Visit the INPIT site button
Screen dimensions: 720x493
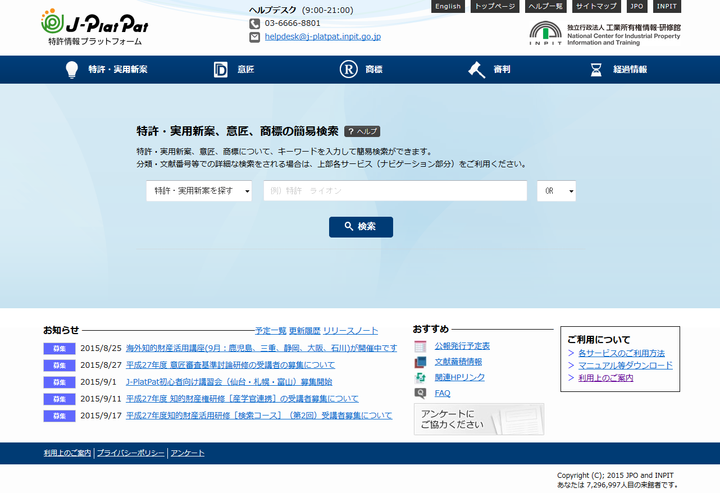pos(667,6)
